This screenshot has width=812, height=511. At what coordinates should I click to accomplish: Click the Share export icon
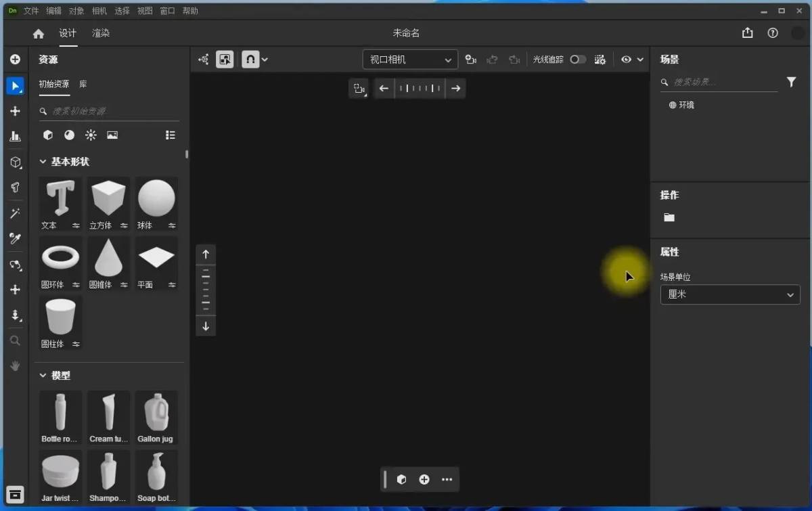[747, 33]
